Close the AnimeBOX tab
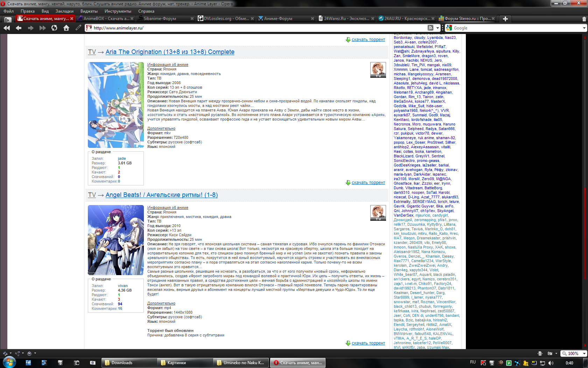The width and height of the screenshot is (588, 368). click(x=132, y=19)
